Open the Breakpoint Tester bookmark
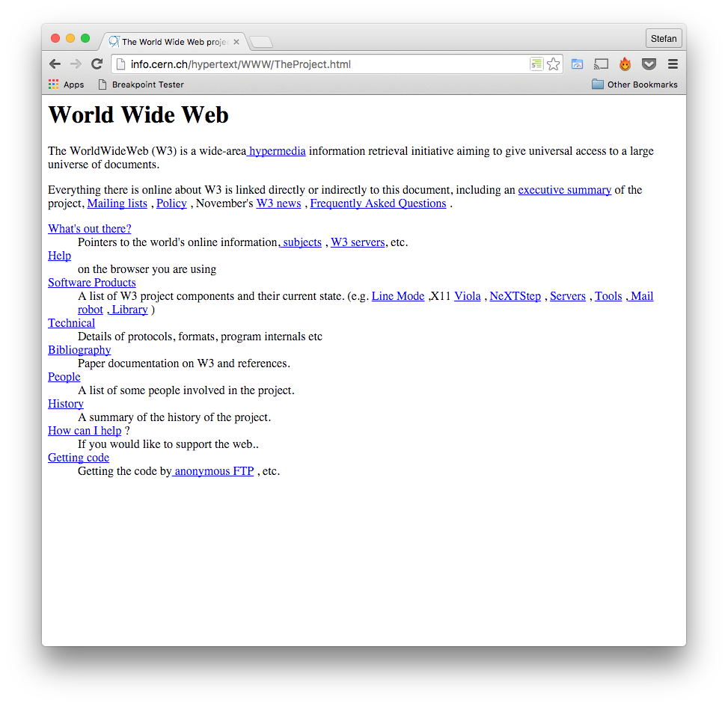Viewport: 728px width, 706px height. coord(141,85)
